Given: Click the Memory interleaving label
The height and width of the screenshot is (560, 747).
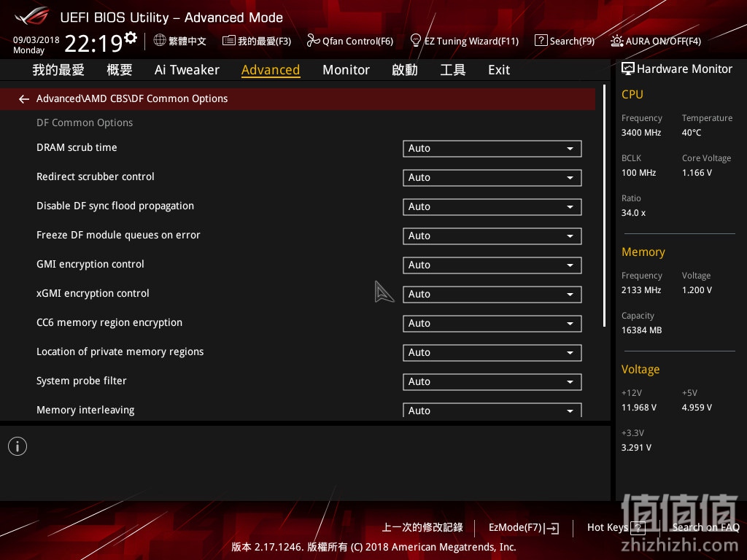Looking at the screenshot, I should [85, 410].
